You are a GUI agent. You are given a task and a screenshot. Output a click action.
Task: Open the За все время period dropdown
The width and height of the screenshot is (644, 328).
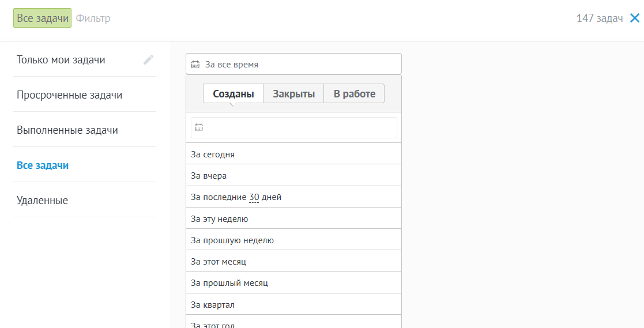pyautogui.click(x=293, y=64)
